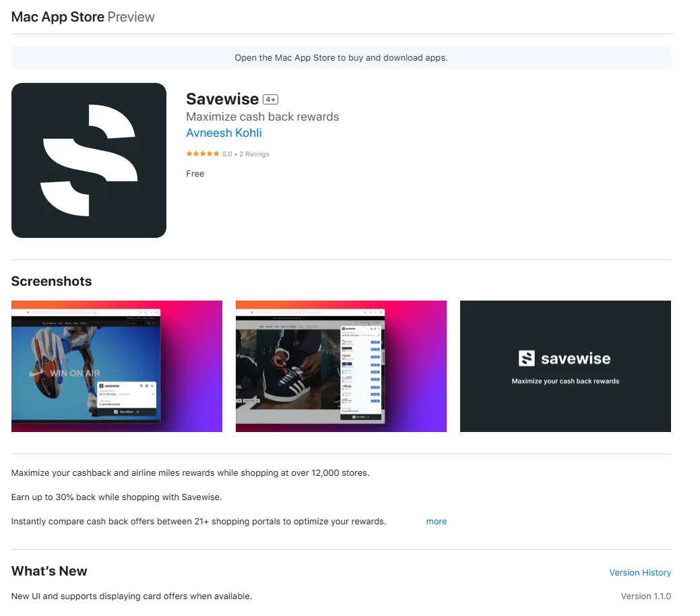The width and height of the screenshot is (700, 616).
Task: Click the Mac App Store heading
Action: (57, 17)
